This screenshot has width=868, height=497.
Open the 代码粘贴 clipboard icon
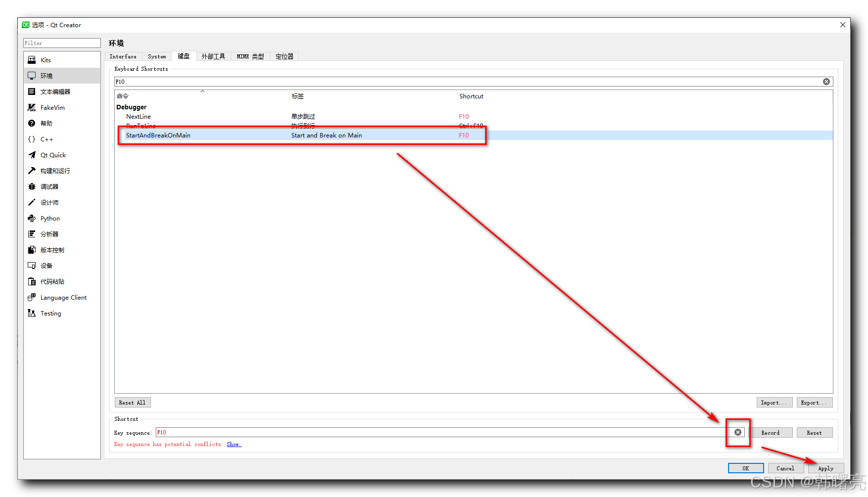(x=32, y=281)
